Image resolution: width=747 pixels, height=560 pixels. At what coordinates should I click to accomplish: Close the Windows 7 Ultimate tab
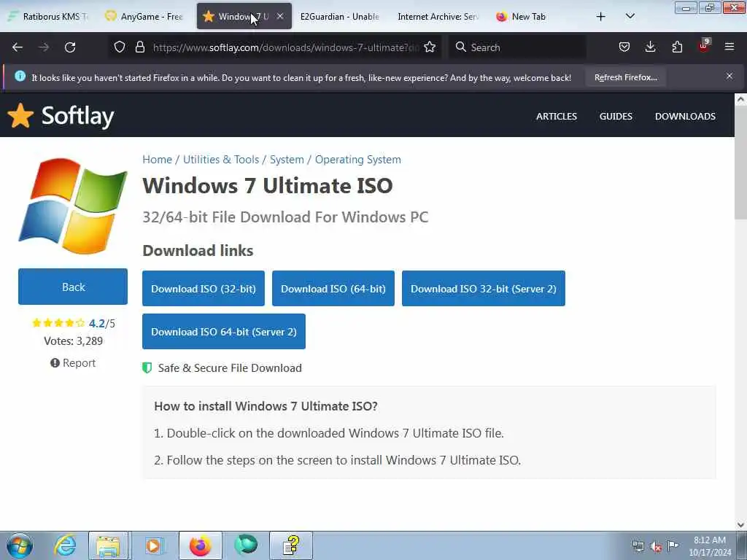click(x=280, y=16)
